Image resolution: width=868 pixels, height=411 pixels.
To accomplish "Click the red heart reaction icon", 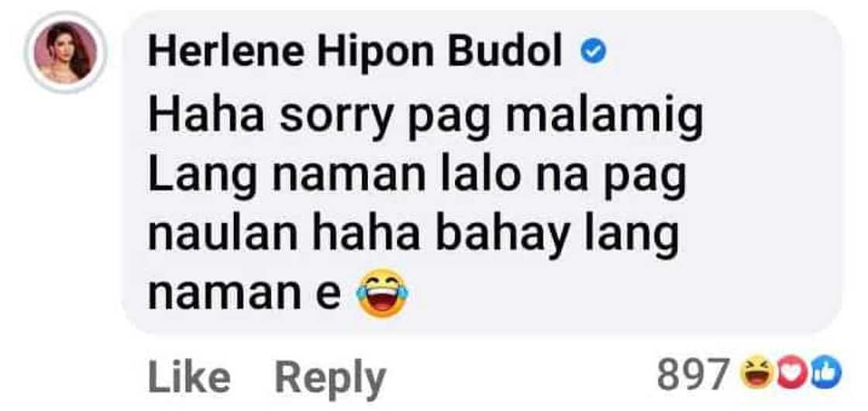I will click(x=791, y=374).
